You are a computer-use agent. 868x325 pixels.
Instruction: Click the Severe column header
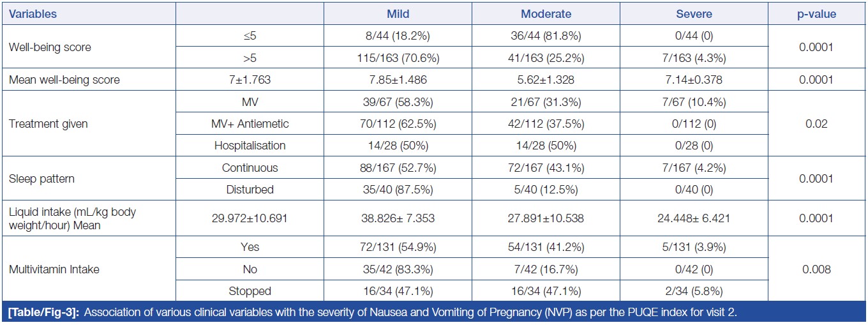point(694,13)
